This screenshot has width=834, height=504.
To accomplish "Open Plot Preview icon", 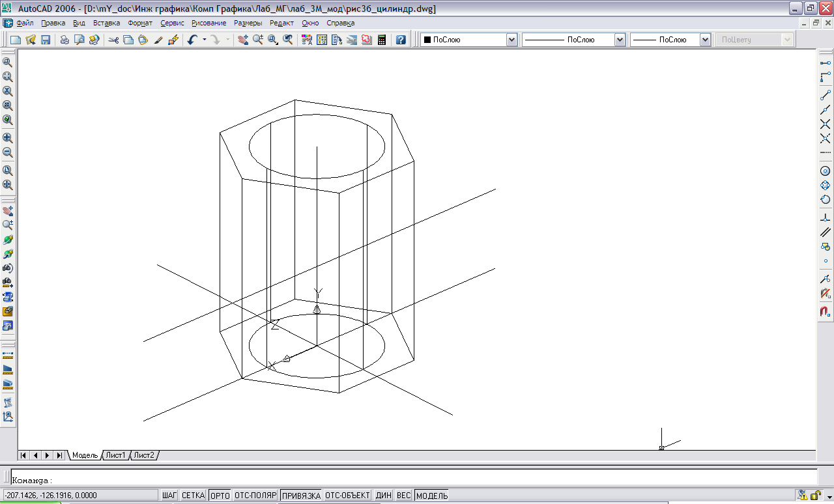I will (x=79, y=40).
